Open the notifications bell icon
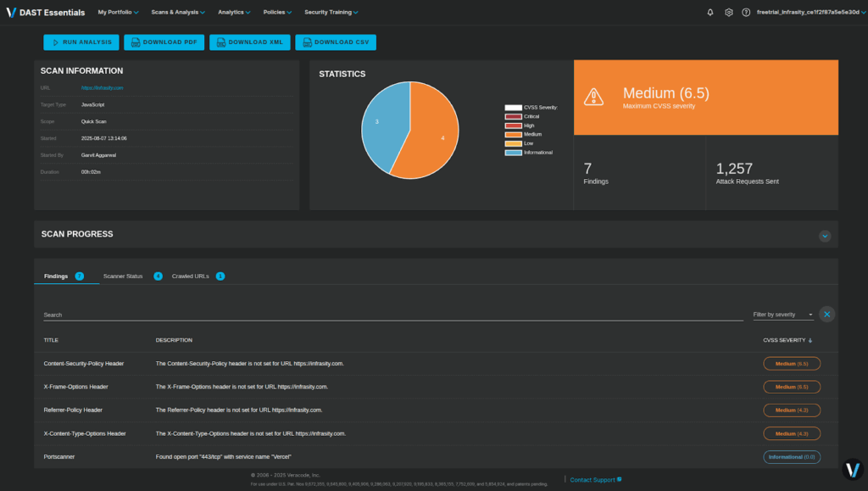Viewport: 868px width, 491px height. click(710, 13)
